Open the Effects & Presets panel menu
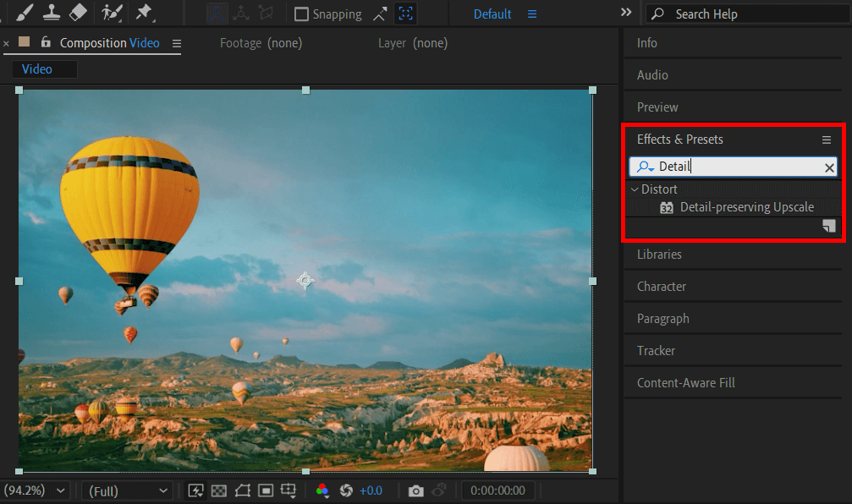 pos(827,140)
